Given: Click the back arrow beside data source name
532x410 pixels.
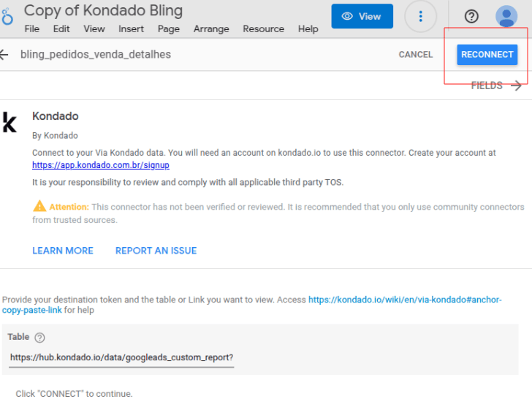Looking at the screenshot, I should coord(4,55).
